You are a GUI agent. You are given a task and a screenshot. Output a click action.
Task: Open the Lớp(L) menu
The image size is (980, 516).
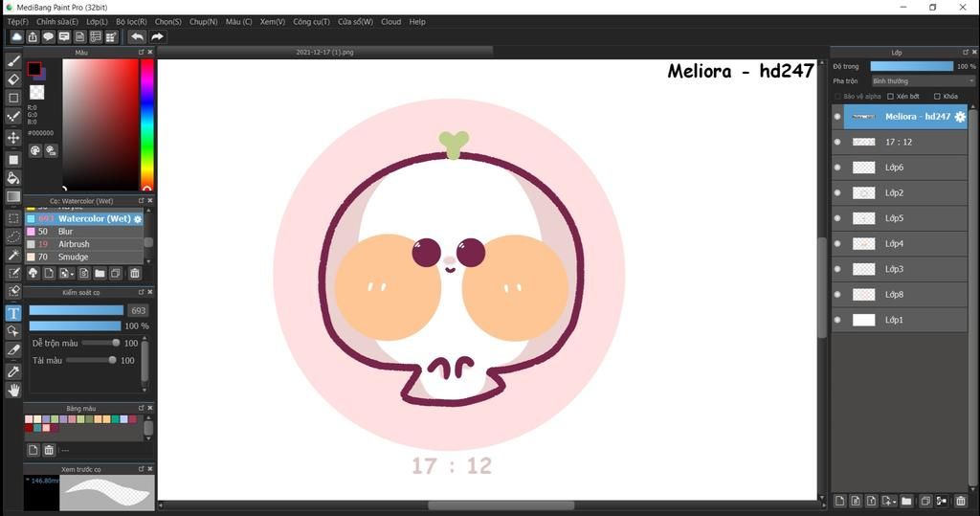97,22
